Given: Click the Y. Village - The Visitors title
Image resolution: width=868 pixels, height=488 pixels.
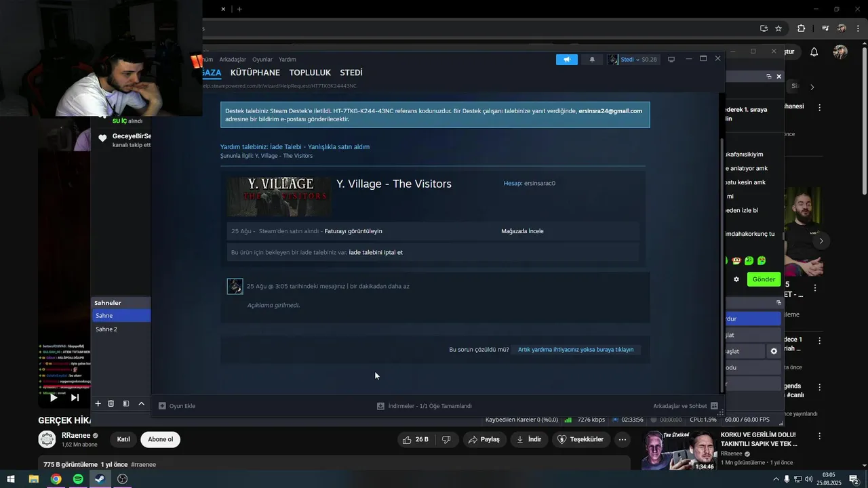Looking at the screenshot, I should pos(394,184).
